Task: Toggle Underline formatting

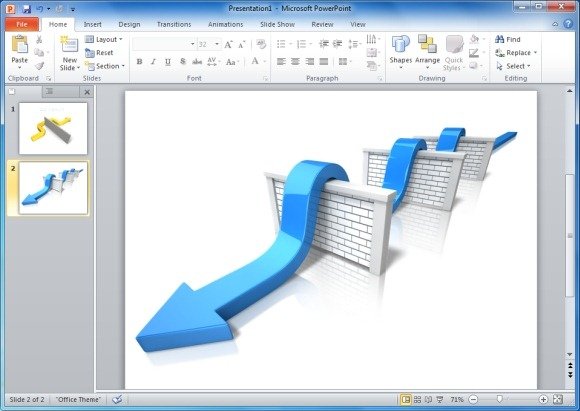Action: 168,62
